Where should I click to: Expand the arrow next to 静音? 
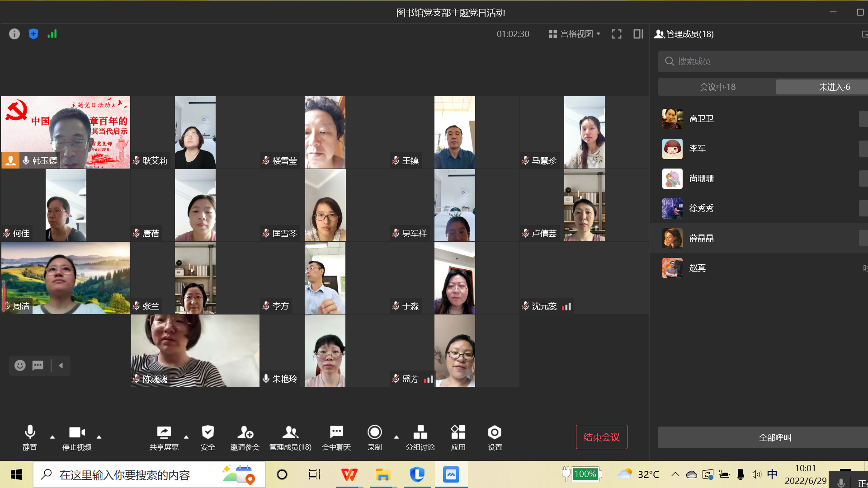[x=52, y=437]
